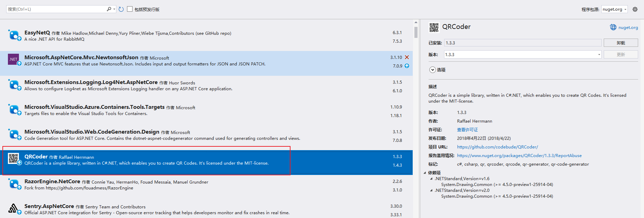Click the RazorEngine.NetCore package icon
This screenshot has height=218, width=644.
(14, 184)
